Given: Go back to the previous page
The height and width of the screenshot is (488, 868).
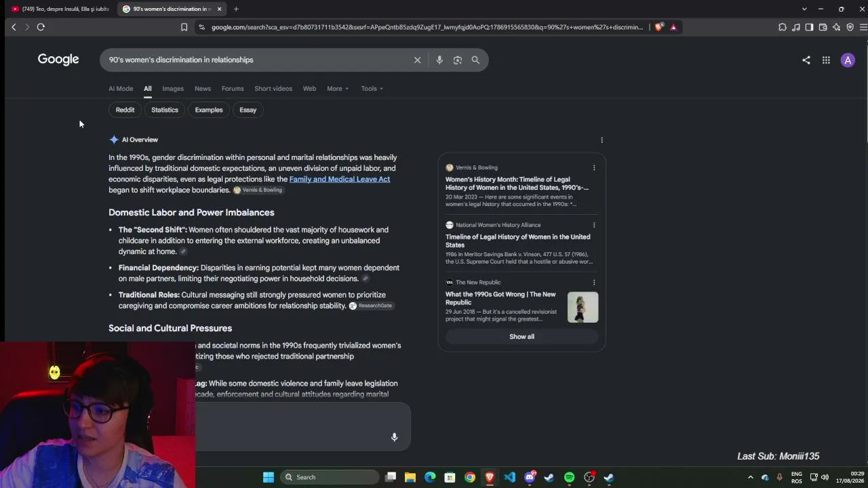Looking at the screenshot, I should tap(14, 27).
